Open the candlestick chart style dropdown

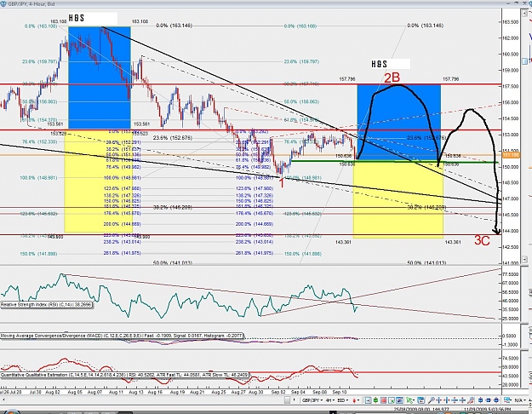[356, 400]
